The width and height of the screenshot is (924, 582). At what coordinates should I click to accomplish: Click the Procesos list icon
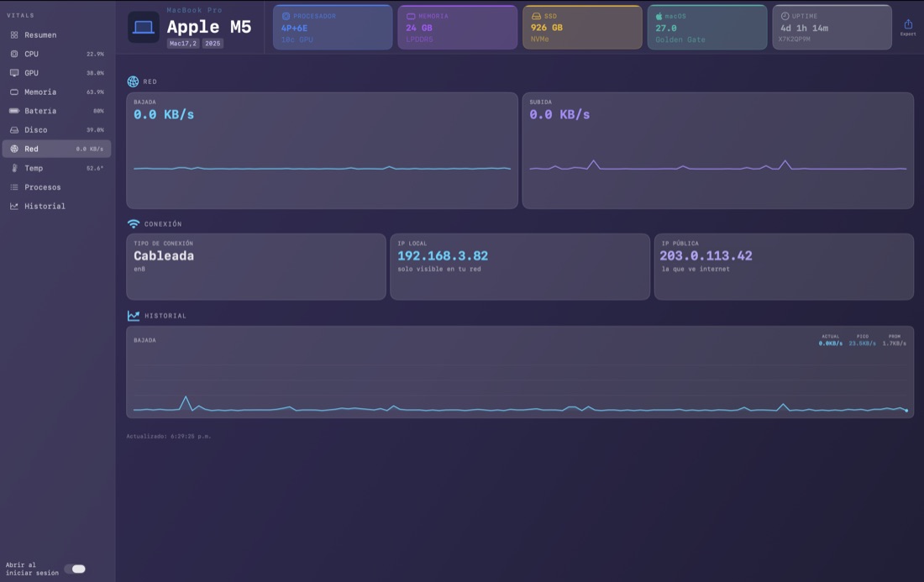(x=14, y=187)
